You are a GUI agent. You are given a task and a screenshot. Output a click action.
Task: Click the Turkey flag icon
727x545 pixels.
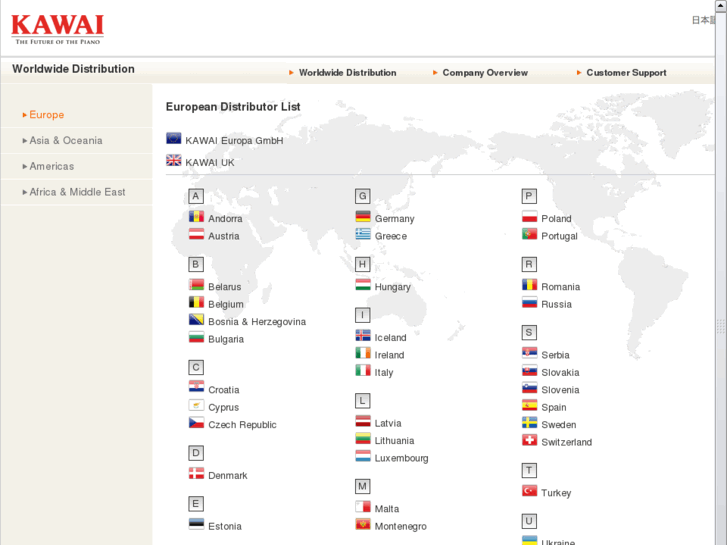click(x=529, y=491)
